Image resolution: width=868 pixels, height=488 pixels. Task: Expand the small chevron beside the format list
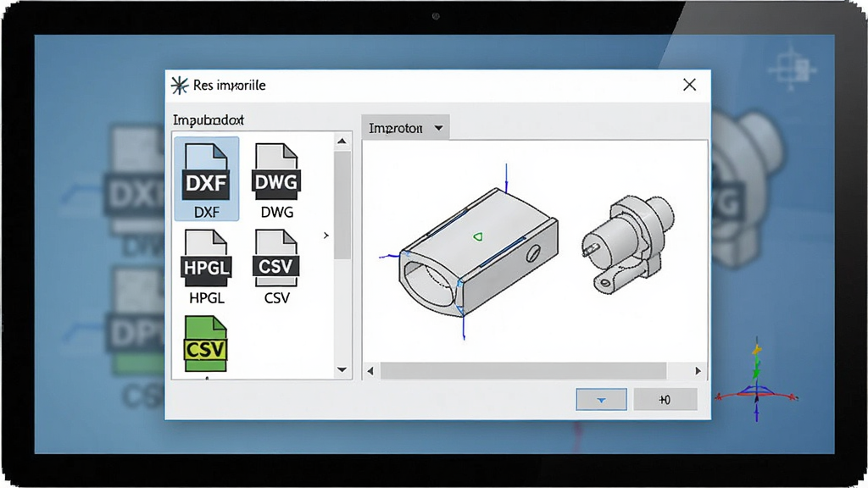326,236
